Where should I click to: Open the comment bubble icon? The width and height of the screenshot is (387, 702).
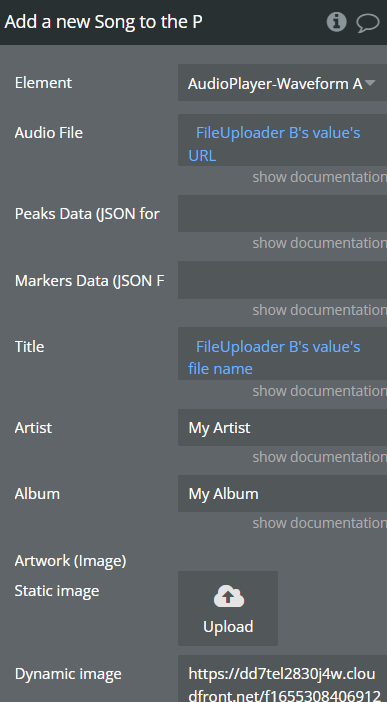[368, 22]
